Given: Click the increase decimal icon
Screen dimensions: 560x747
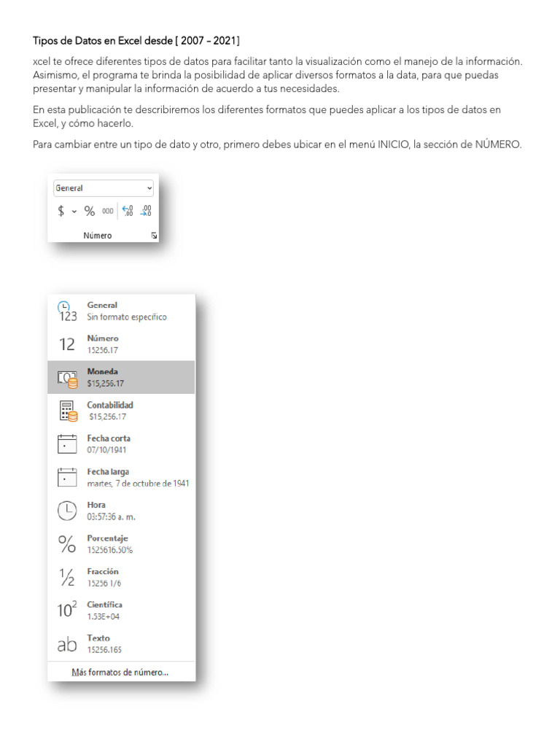Looking at the screenshot, I should [128, 211].
